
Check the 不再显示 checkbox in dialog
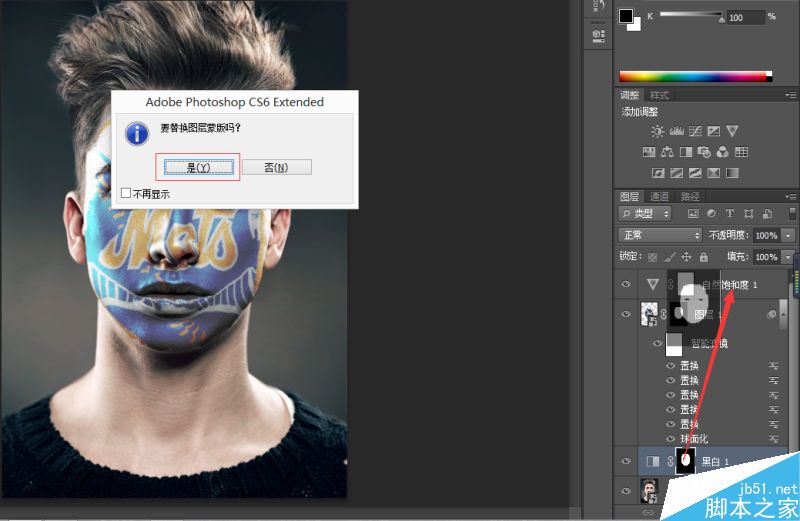coord(126,193)
